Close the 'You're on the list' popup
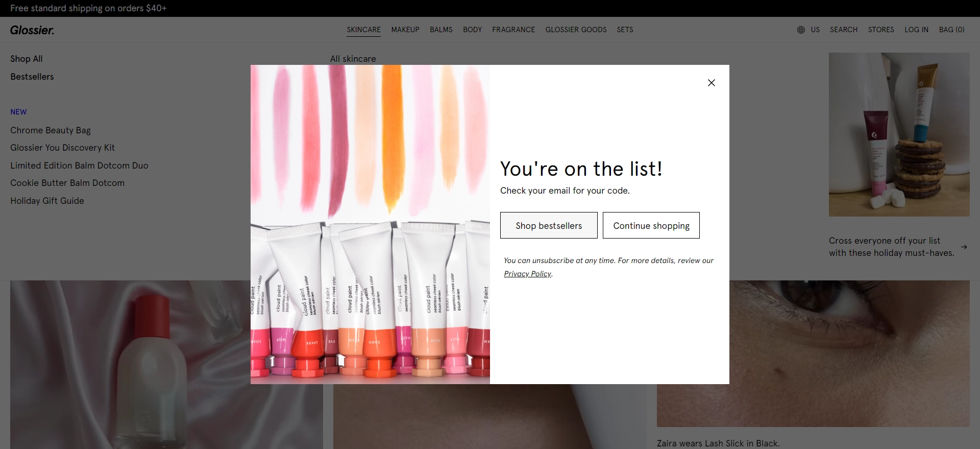This screenshot has height=449, width=980. click(711, 83)
